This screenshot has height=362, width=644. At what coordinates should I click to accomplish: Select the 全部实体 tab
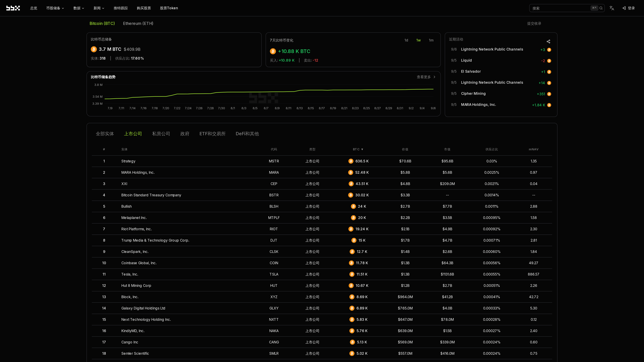(x=105, y=134)
